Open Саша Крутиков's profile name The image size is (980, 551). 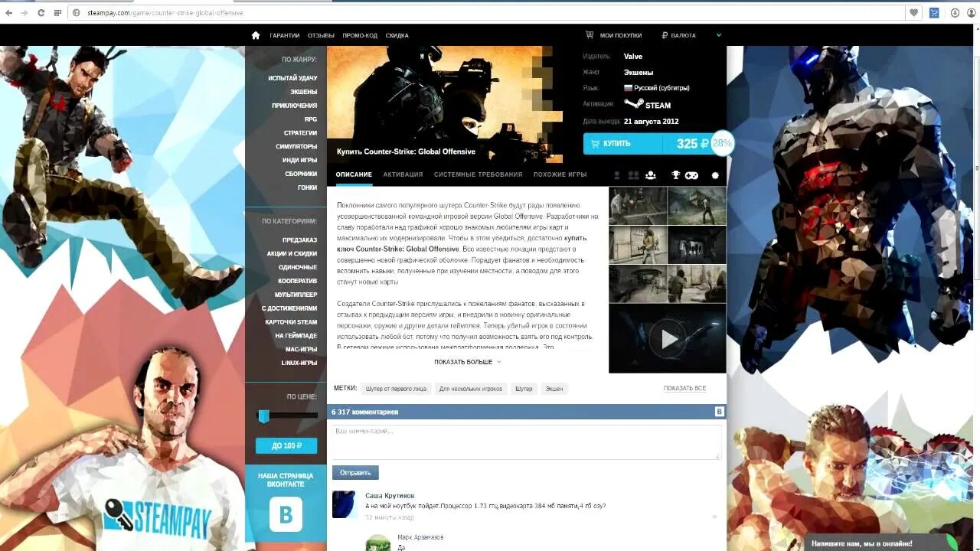point(390,496)
